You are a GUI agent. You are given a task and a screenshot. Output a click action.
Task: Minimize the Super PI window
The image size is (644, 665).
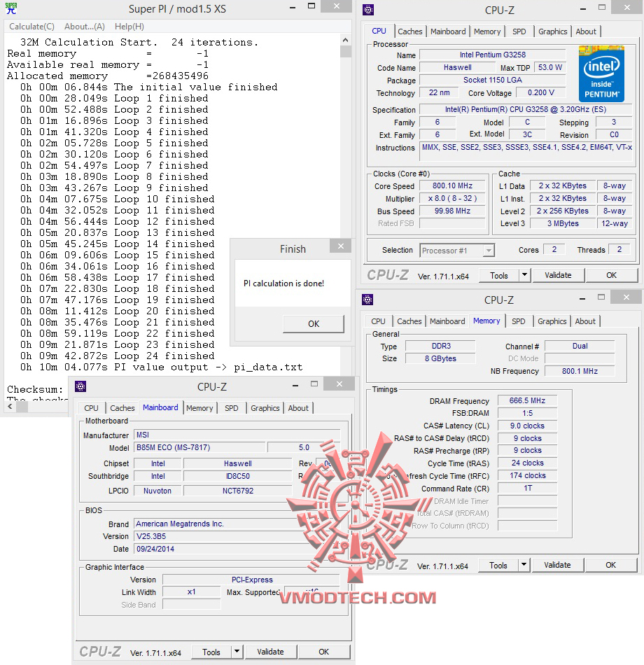[293, 7]
